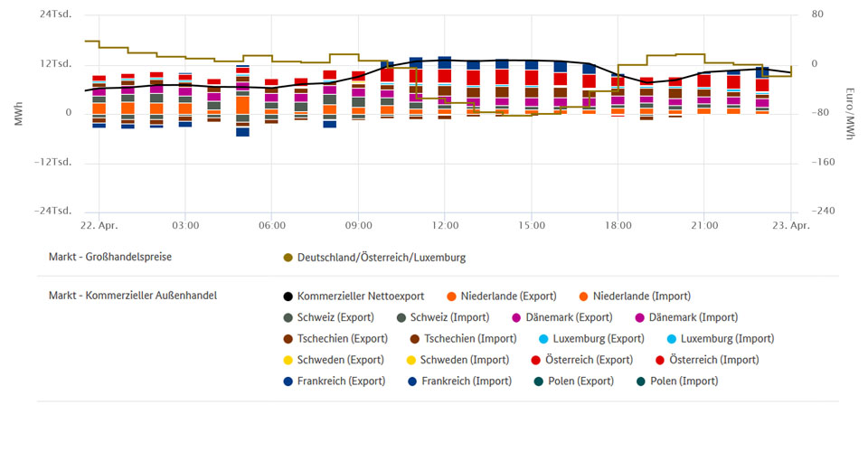This screenshot has width=868, height=452.
Task: Click the yellow Schweden (Import) legend dot
Action: 410,360
